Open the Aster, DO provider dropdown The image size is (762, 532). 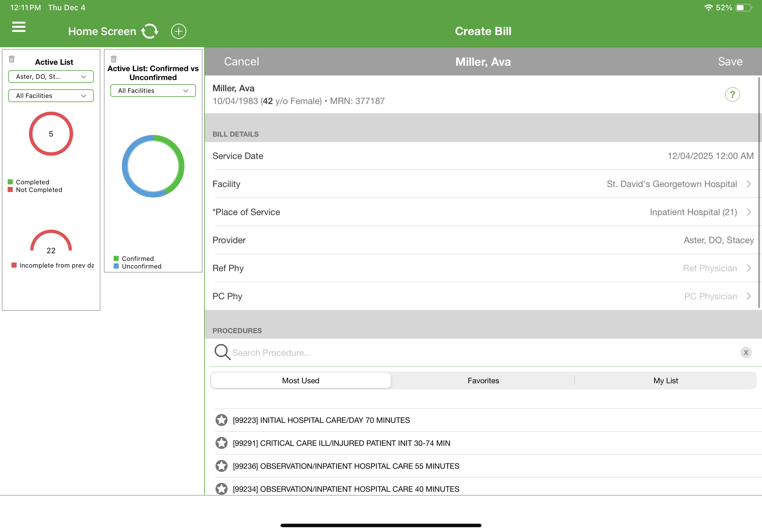click(x=51, y=77)
